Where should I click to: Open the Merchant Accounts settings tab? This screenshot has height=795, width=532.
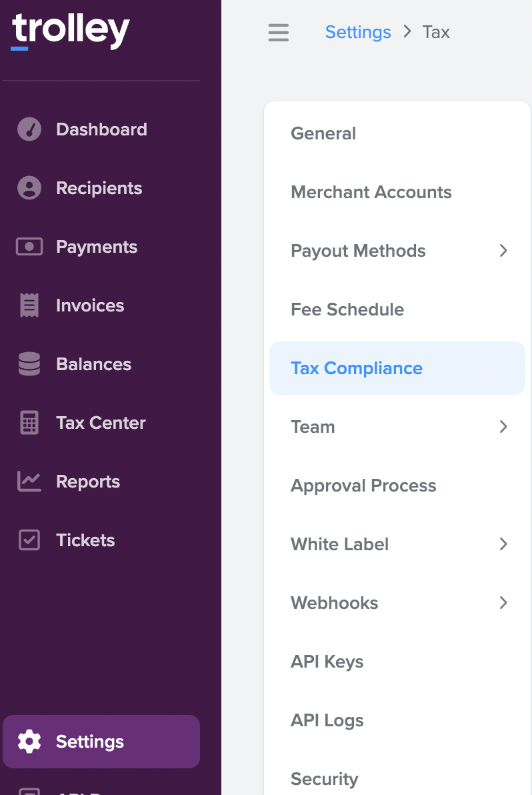(371, 192)
